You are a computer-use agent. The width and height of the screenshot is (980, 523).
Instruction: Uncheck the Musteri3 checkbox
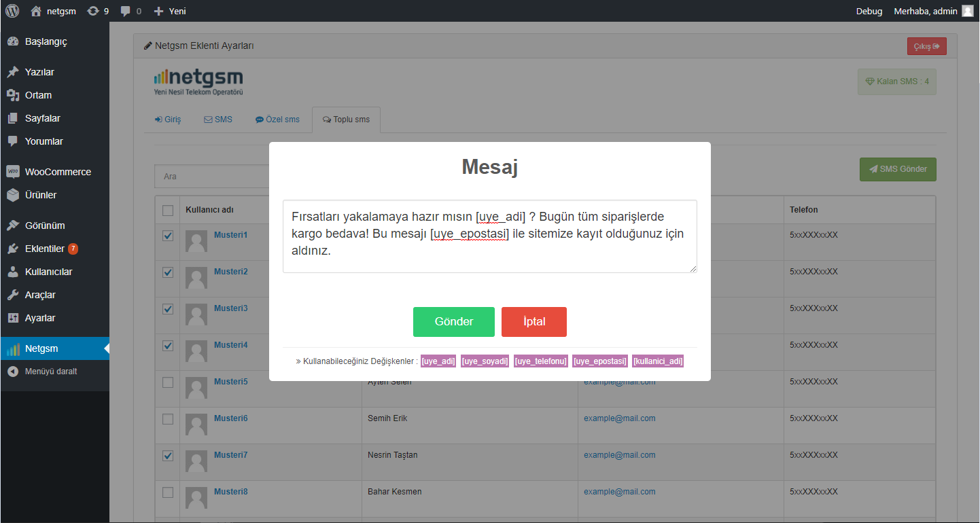[x=168, y=309]
